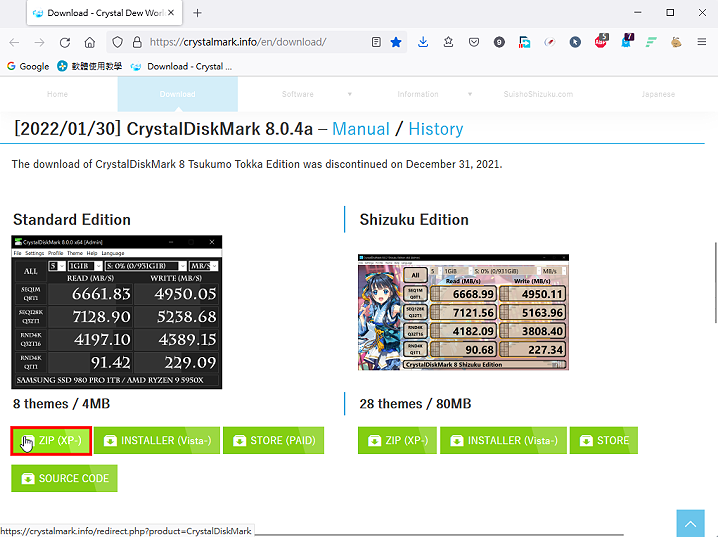The image size is (720, 542).
Task: Click the green striped extension icon
Action: pyautogui.click(x=651, y=42)
